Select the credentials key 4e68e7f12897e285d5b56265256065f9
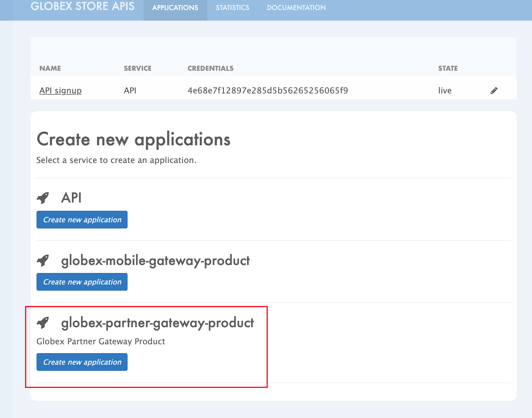532x418 pixels. coord(268,90)
